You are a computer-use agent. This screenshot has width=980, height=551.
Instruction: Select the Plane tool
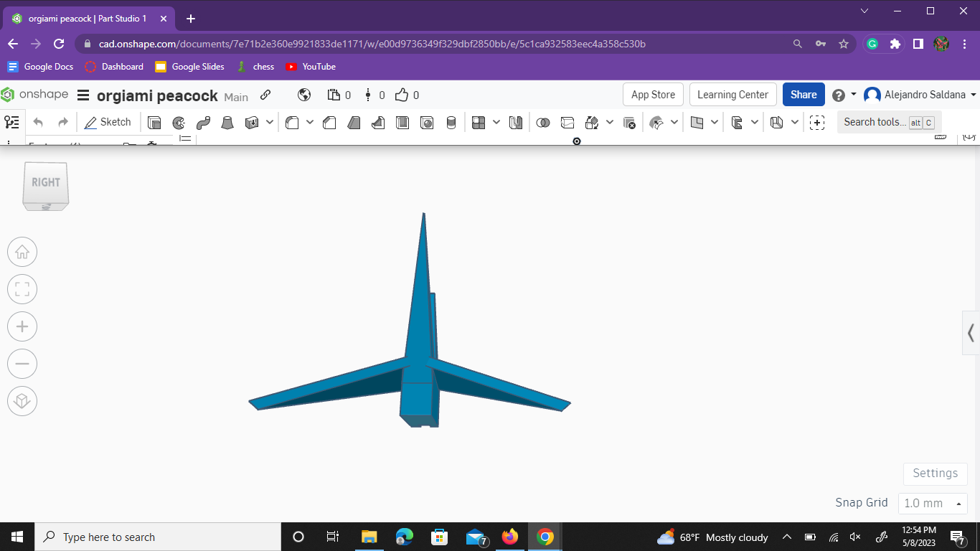click(x=697, y=123)
